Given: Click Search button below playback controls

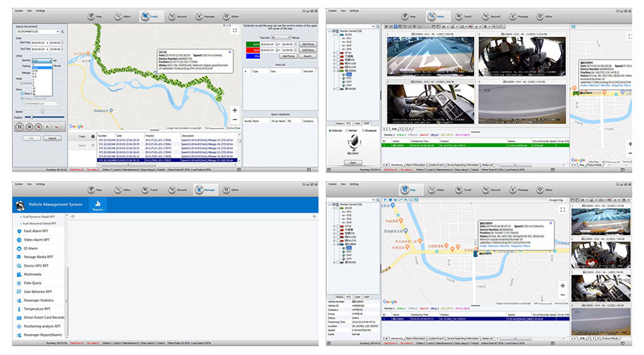Looking at the screenshot, I should 52,138.
